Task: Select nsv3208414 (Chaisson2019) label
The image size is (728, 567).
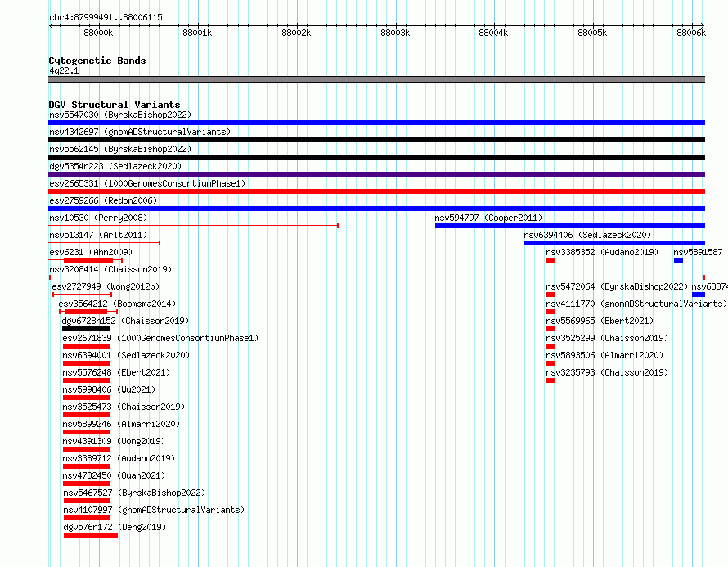Action: click(x=110, y=269)
